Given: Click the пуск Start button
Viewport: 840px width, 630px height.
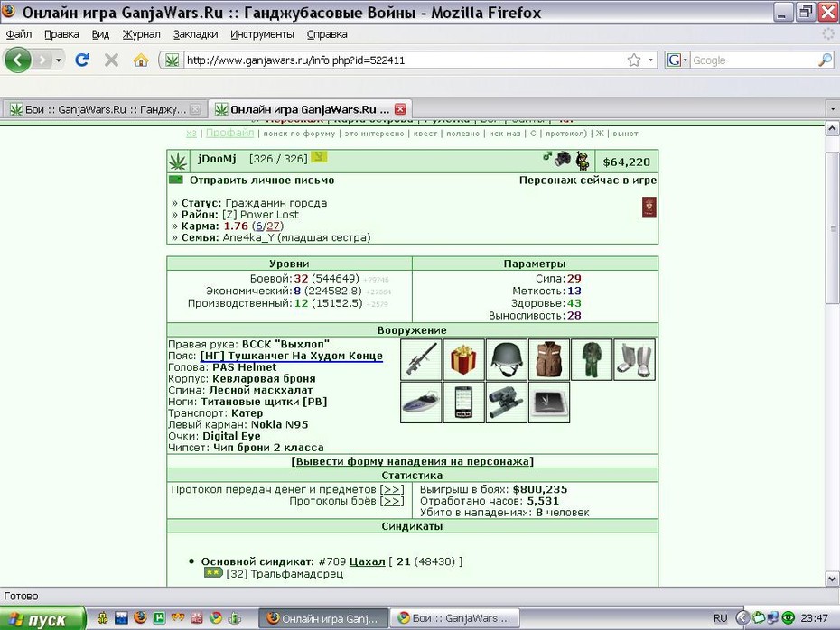Looking at the screenshot, I should (42, 619).
